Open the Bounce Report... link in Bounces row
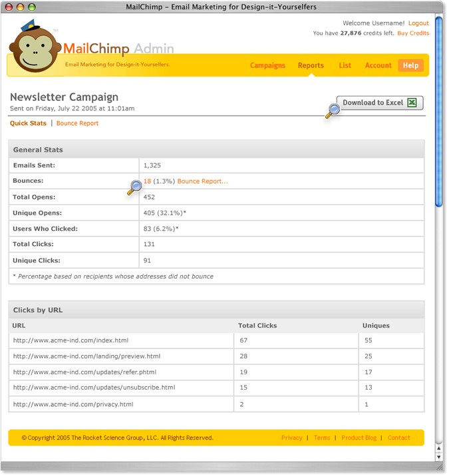 [202, 181]
